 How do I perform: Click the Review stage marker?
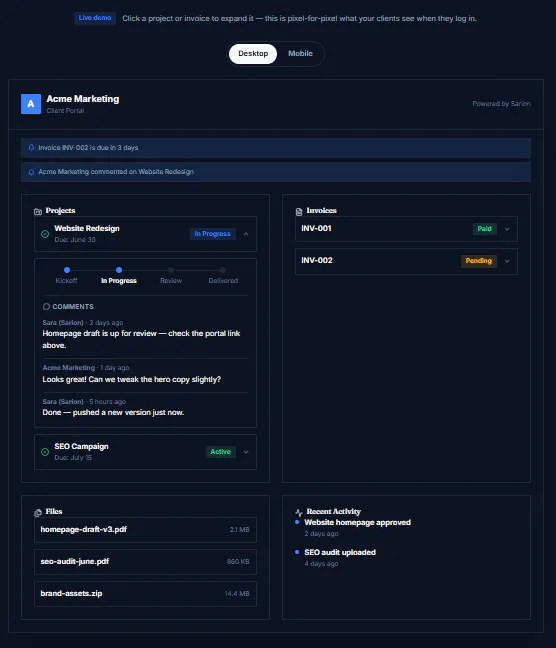tap(171, 270)
